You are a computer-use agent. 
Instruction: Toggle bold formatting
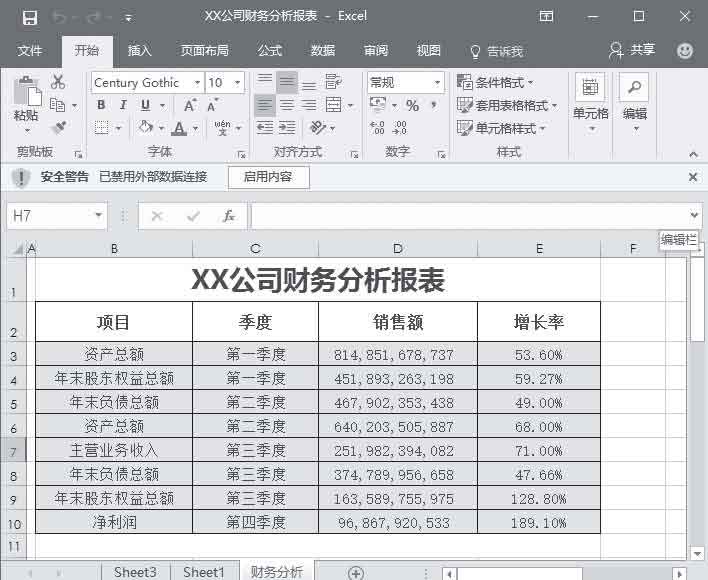(x=101, y=105)
